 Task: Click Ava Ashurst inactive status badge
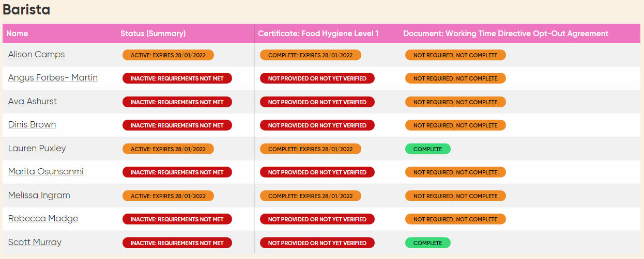tap(177, 102)
